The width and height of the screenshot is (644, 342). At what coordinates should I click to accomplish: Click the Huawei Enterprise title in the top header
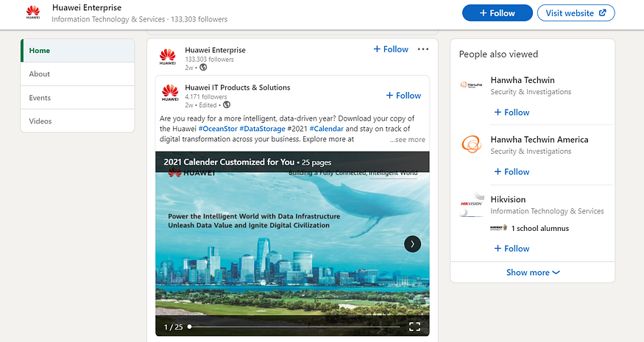(x=87, y=8)
